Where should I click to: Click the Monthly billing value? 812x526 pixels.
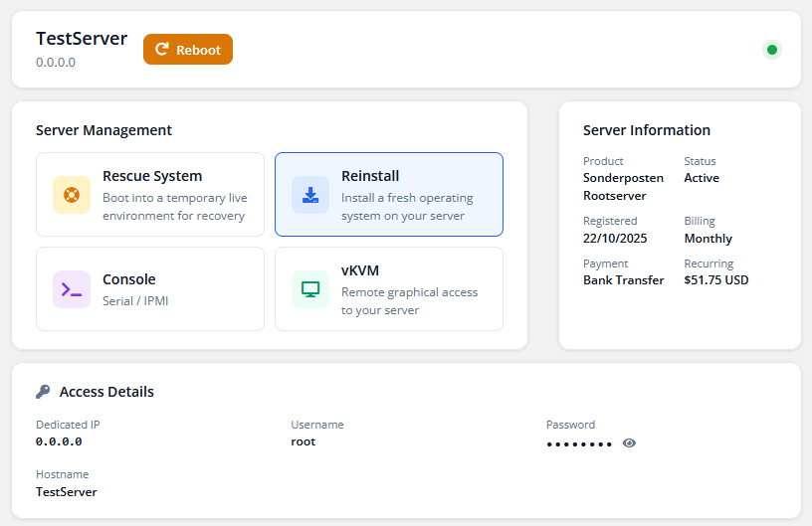[708, 239]
